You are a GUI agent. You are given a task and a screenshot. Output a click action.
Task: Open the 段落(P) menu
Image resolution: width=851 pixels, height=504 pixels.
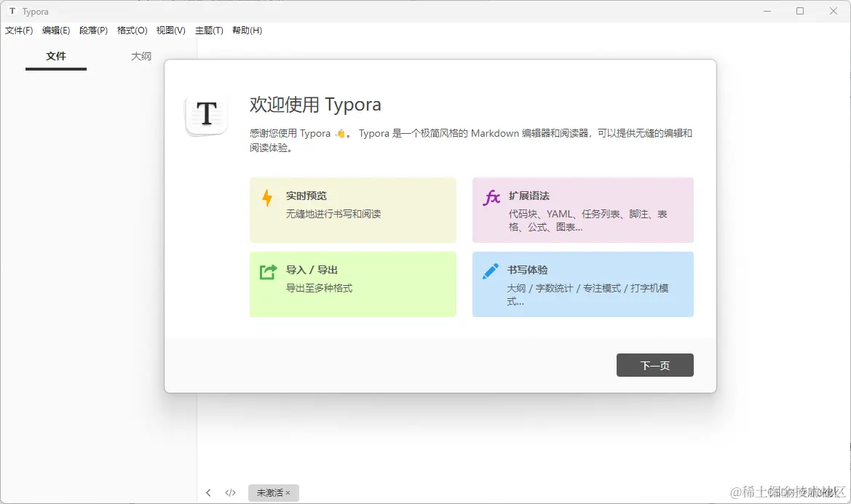pos(93,31)
